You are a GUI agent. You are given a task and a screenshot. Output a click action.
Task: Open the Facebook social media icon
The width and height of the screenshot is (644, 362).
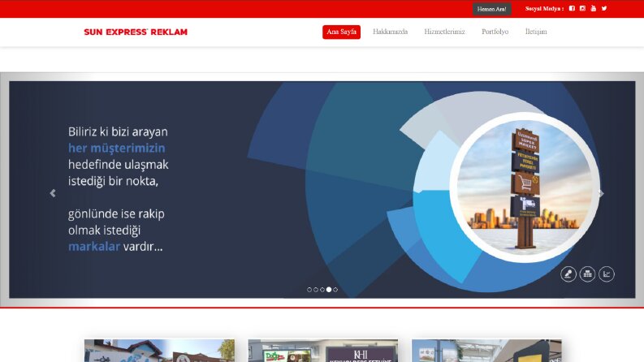click(x=572, y=8)
